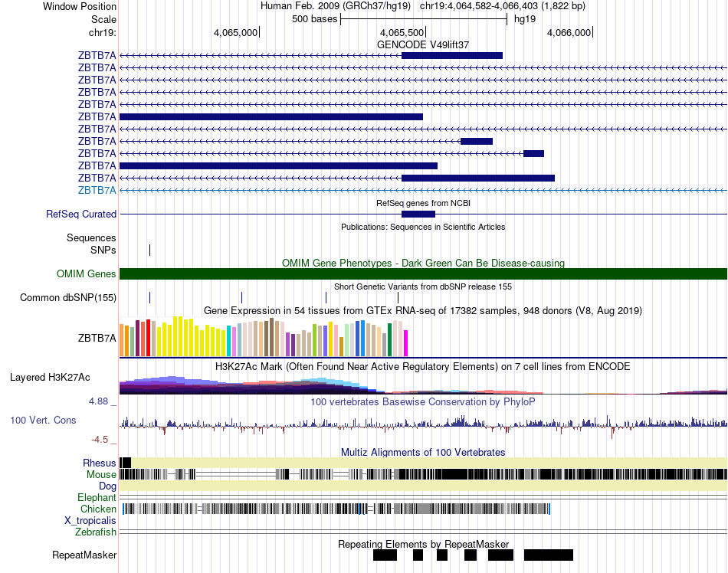Click the hg19 assembly label
Screen dimensions: 728x573
525,19
